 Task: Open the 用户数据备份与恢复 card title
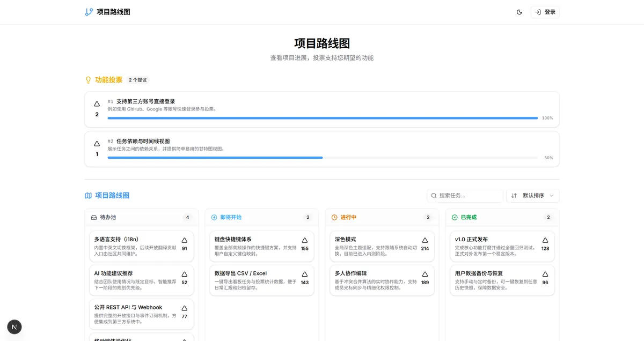(x=479, y=273)
